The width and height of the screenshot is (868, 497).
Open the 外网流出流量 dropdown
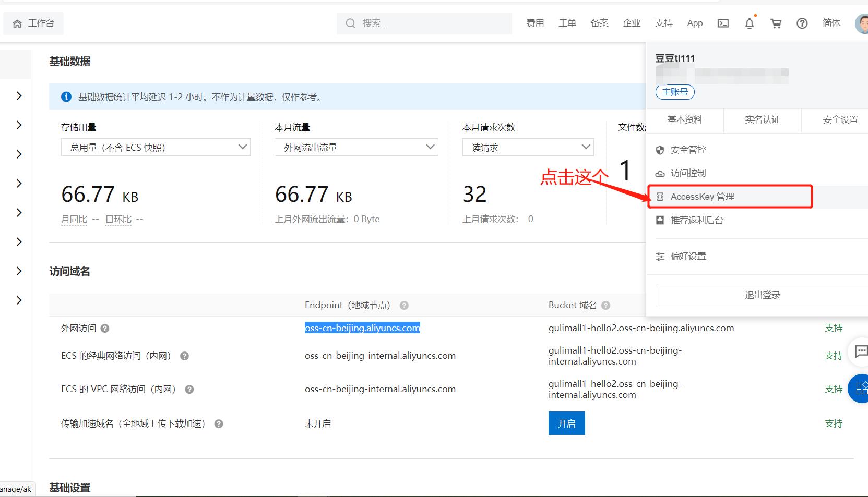point(356,147)
